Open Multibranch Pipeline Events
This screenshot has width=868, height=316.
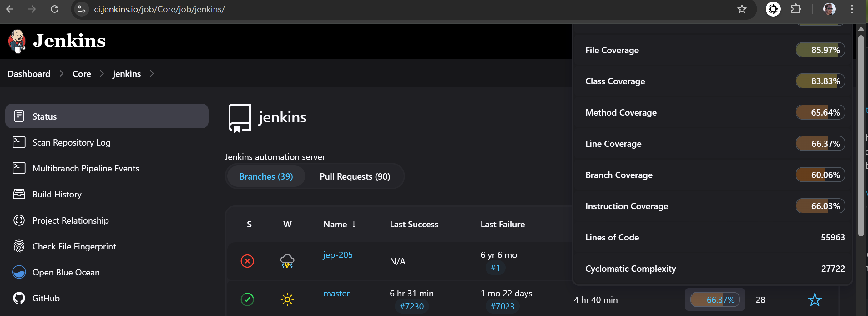click(86, 168)
